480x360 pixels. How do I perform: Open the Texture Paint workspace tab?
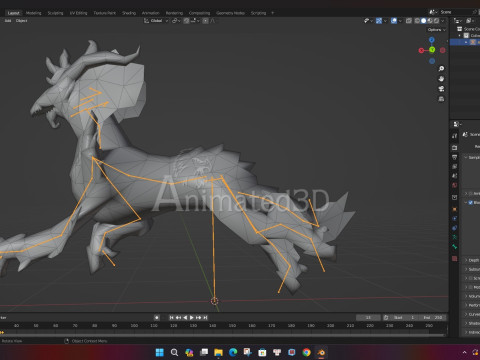[x=105, y=13]
